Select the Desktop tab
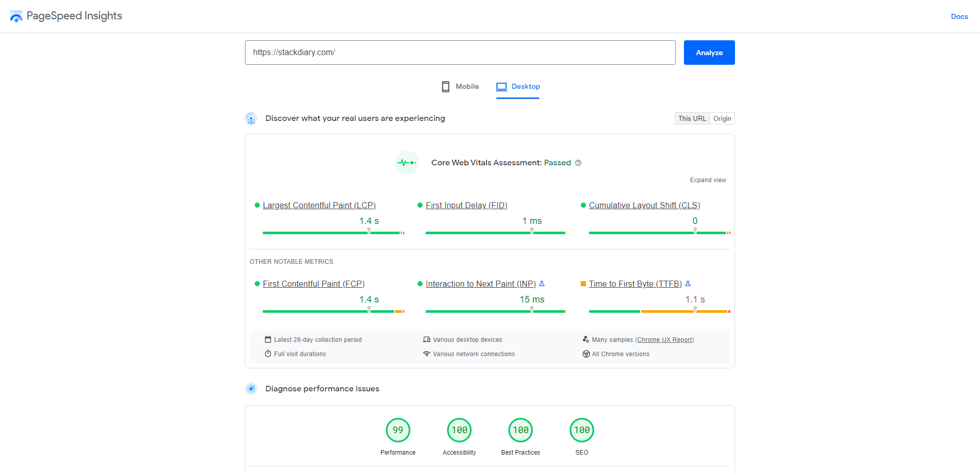 pyautogui.click(x=518, y=87)
